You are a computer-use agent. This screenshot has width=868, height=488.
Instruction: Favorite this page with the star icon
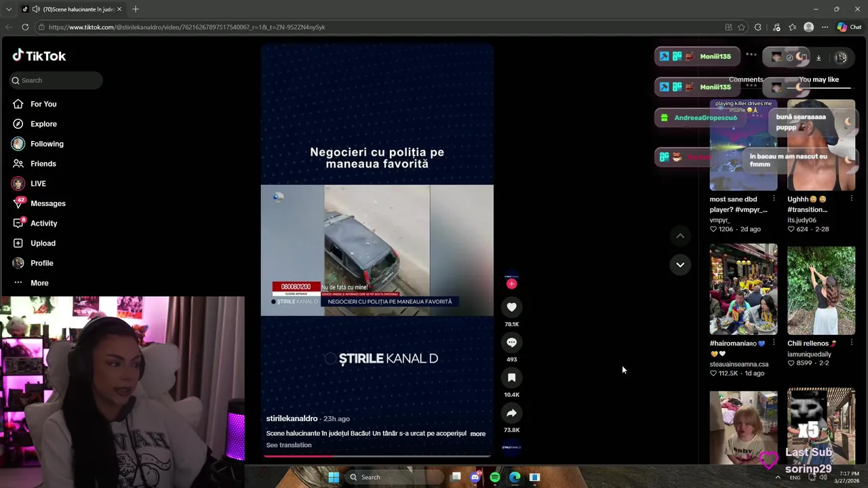click(741, 27)
